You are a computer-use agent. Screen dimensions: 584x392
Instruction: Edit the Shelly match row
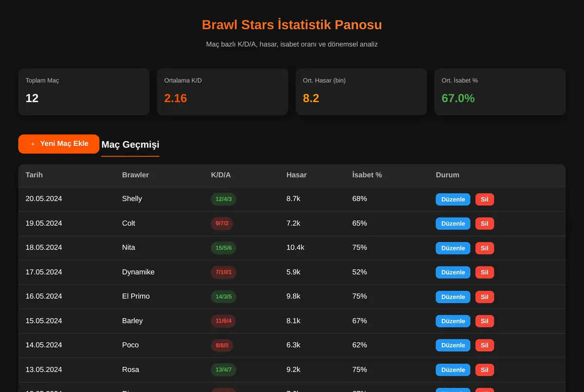(453, 199)
